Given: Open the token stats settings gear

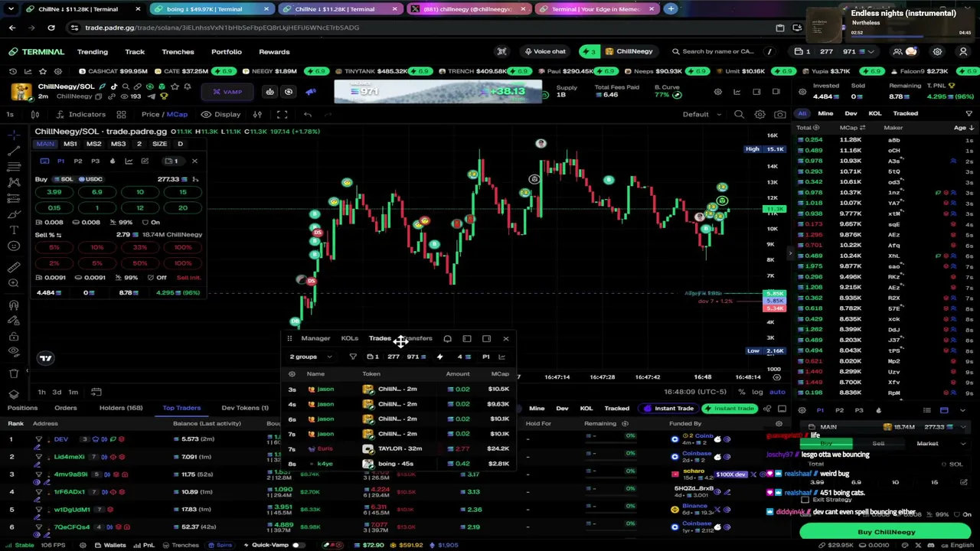Looking at the screenshot, I should [x=717, y=92].
